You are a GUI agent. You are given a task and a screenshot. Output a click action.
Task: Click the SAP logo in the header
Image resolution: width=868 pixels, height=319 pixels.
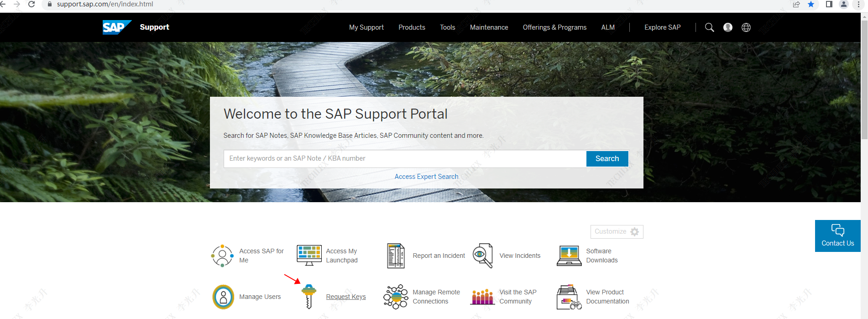[117, 27]
